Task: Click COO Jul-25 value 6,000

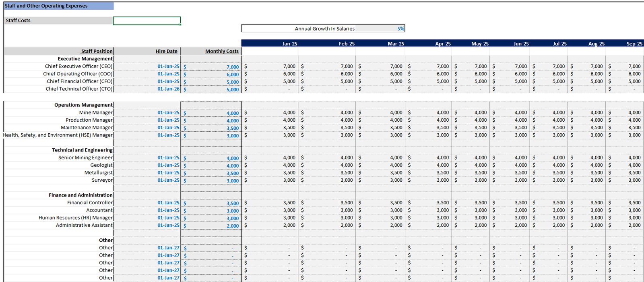Action: (549, 74)
